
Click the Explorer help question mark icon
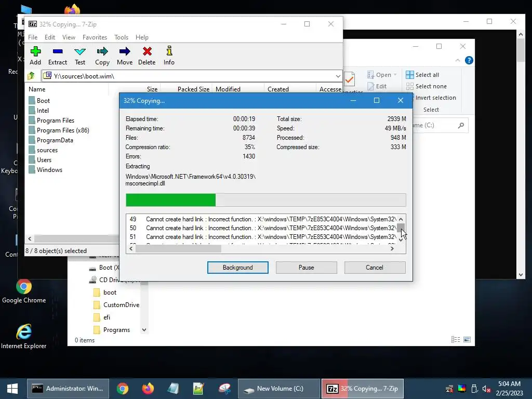469,60
